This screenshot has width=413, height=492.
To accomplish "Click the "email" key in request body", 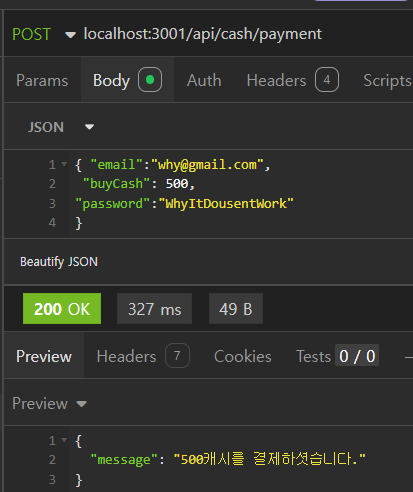I will coord(117,165).
